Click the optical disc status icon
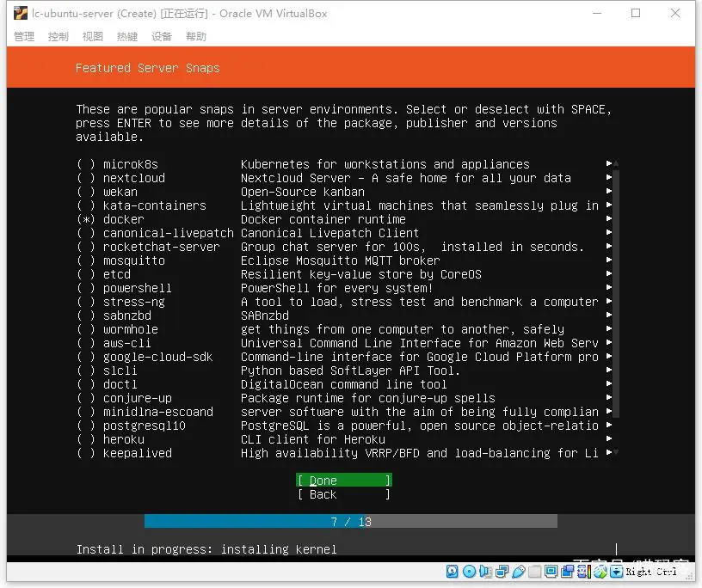This screenshot has width=702, height=588. (469, 572)
